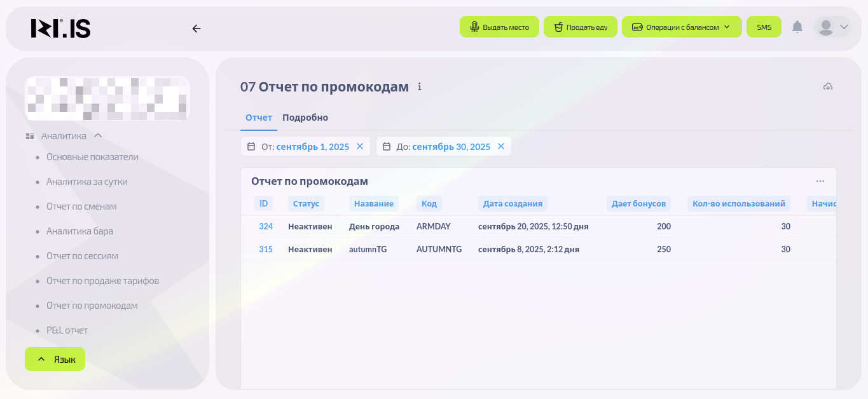Click the cloud download export icon
This screenshot has width=868, height=399.
click(x=827, y=87)
